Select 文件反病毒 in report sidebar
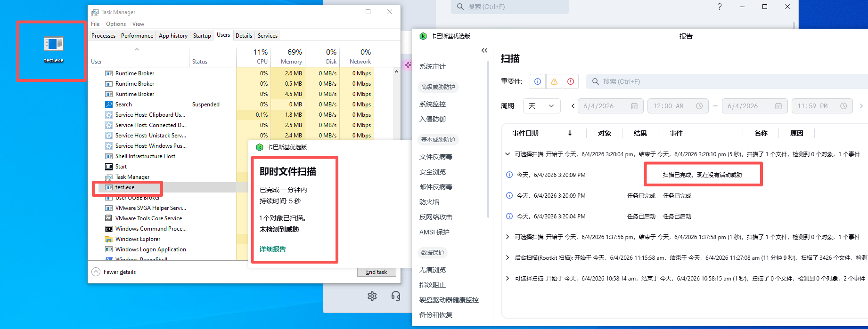Screen dimensions: 868x329 point(436,157)
